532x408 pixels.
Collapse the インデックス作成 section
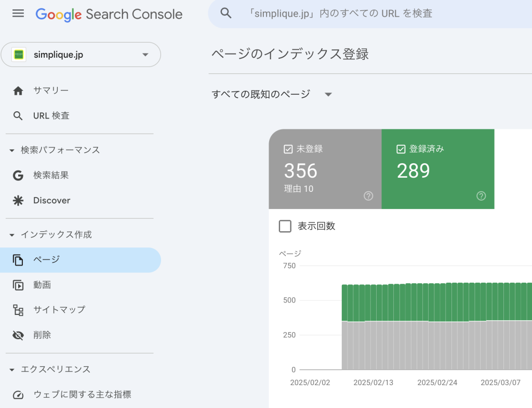(x=12, y=234)
